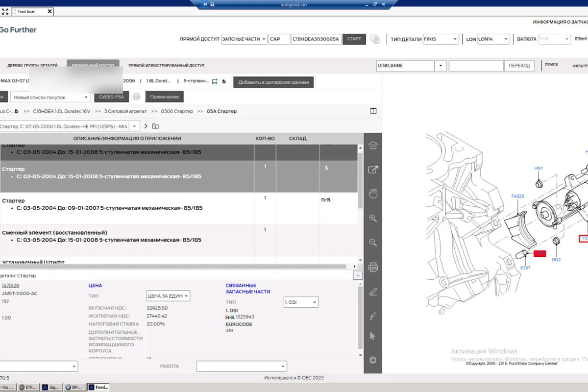Print the illustration via the toolbar printer icon
The image size is (588, 392).
coord(373,267)
